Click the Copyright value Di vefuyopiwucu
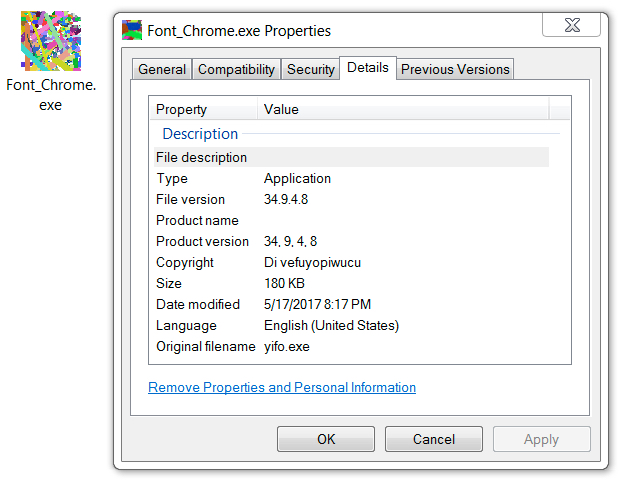Image resolution: width=621 pixels, height=483 pixels. point(312,262)
